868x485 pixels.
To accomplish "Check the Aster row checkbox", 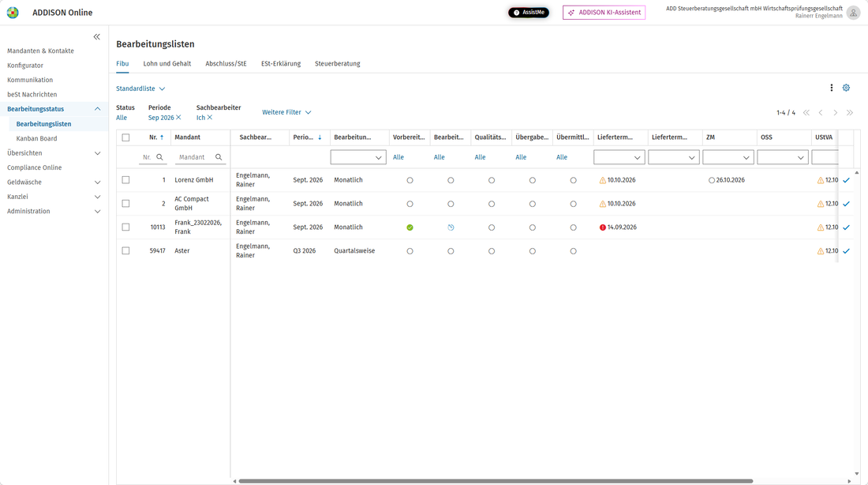I will (125, 250).
